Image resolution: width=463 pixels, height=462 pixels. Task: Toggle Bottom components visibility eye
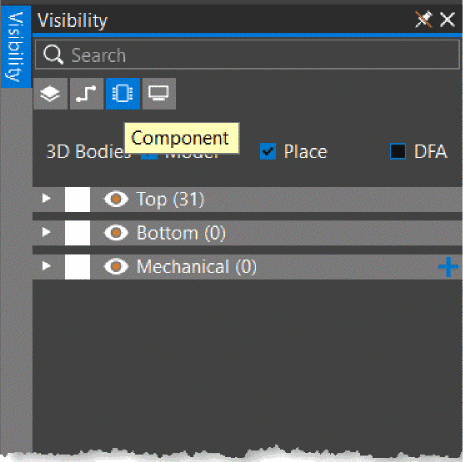116,233
